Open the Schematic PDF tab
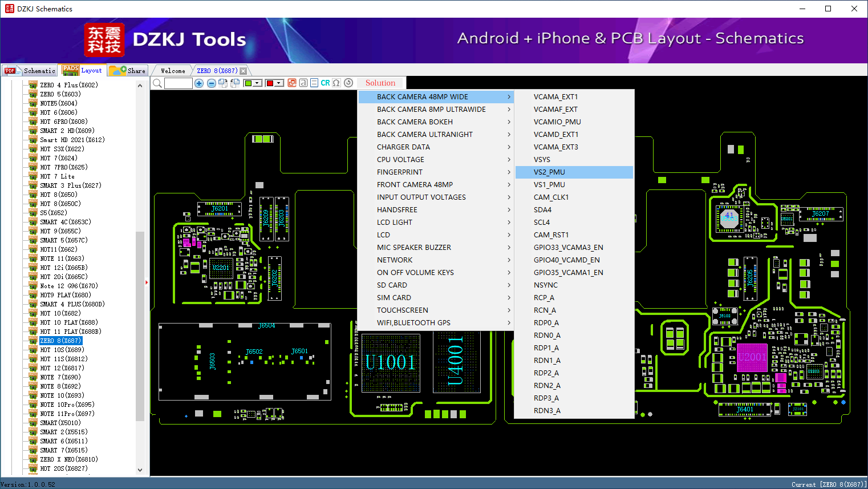The image size is (868, 489). 30,71
